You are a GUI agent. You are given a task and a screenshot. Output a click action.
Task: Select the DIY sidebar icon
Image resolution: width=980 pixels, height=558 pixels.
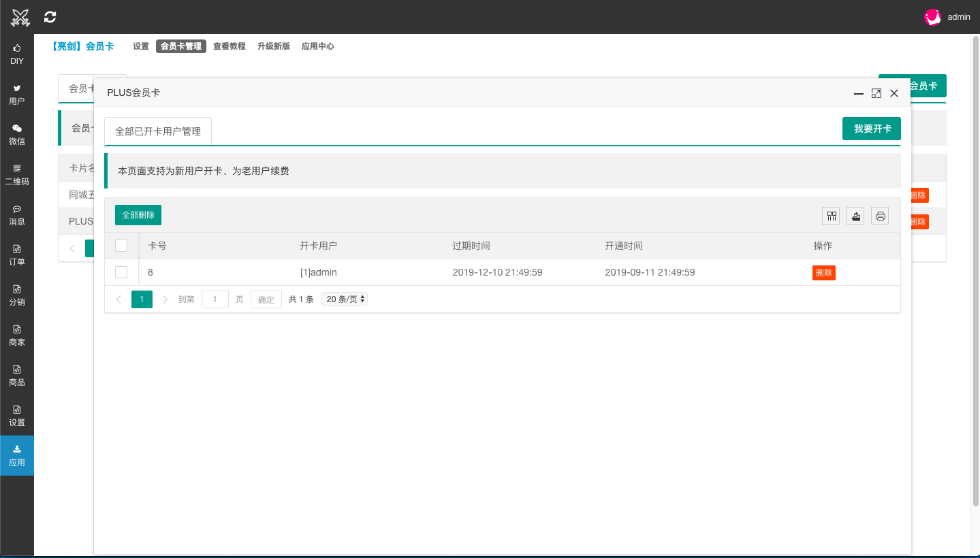pyautogui.click(x=16, y=54)
